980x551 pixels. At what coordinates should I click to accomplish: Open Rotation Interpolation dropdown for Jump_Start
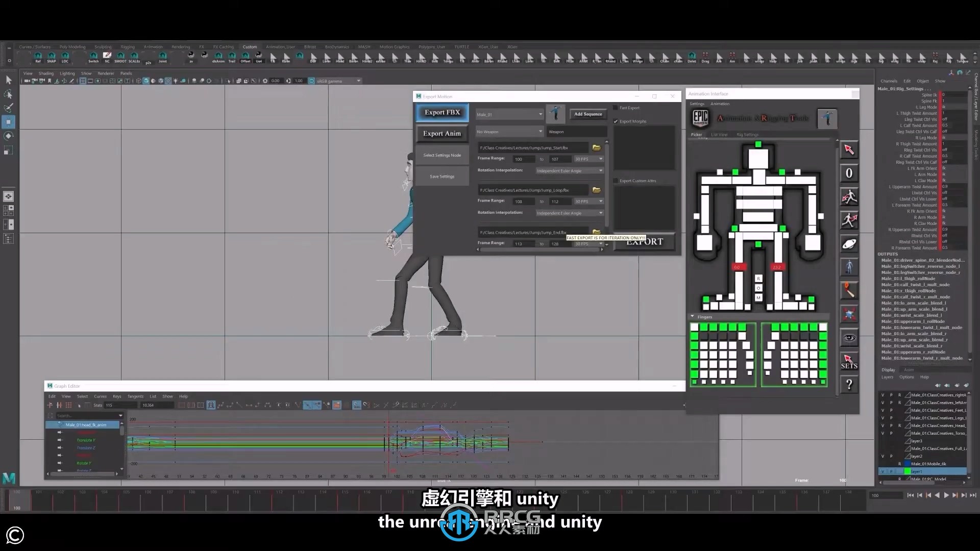570,170
